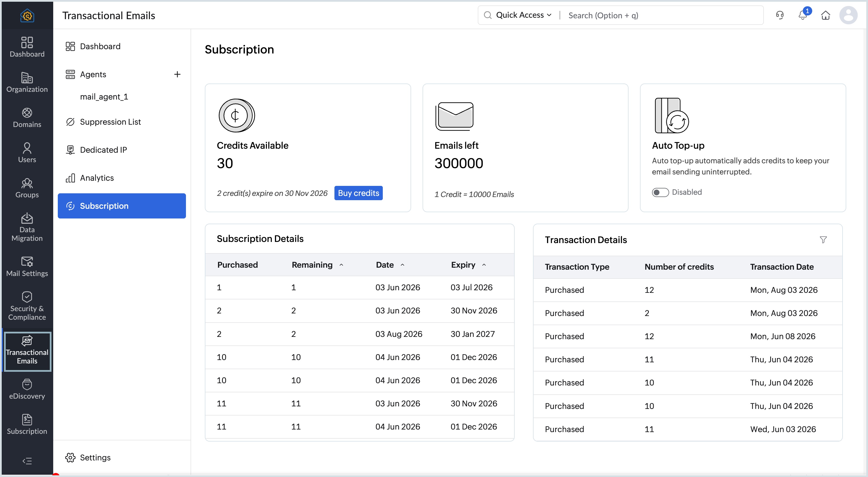Go to home via house icon

(x=825, y=15)
